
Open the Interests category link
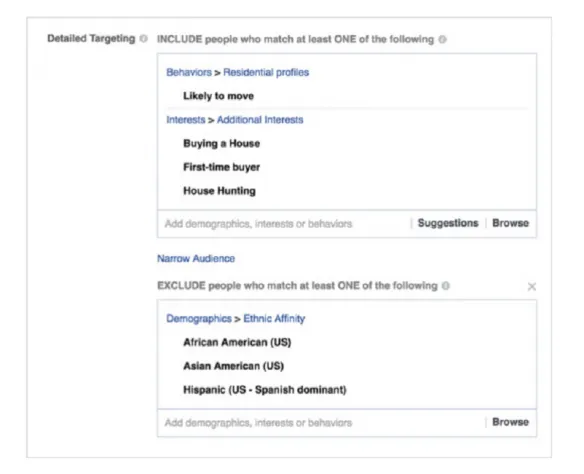[185, 120]
